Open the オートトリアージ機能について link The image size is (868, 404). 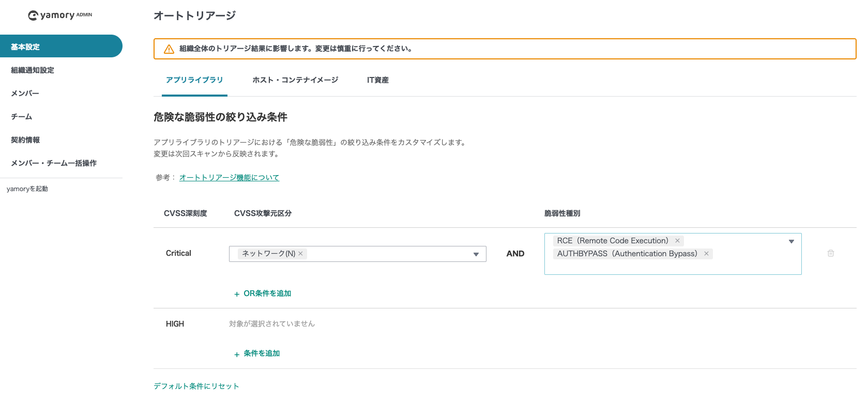(x=229, y=178)
